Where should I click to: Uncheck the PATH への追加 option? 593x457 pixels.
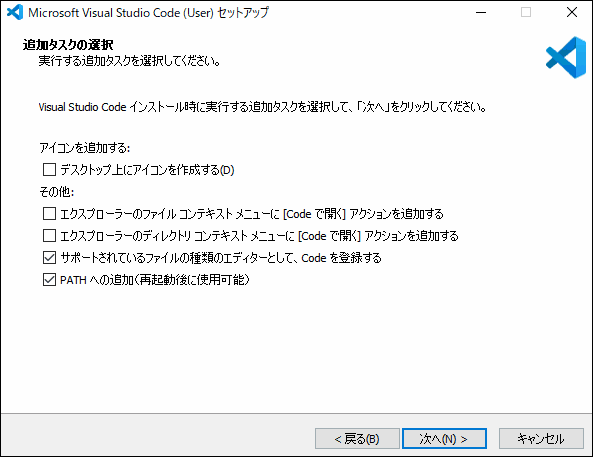50,280
